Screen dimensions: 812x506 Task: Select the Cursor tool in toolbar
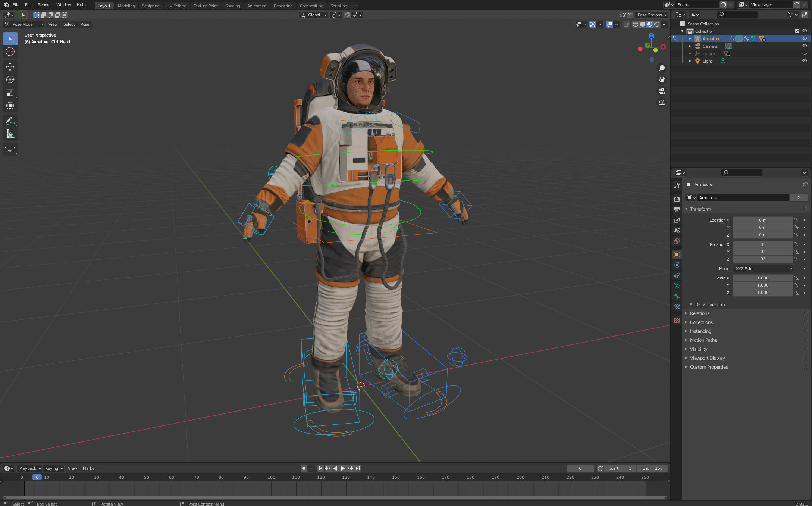click(x=10, y=51)
